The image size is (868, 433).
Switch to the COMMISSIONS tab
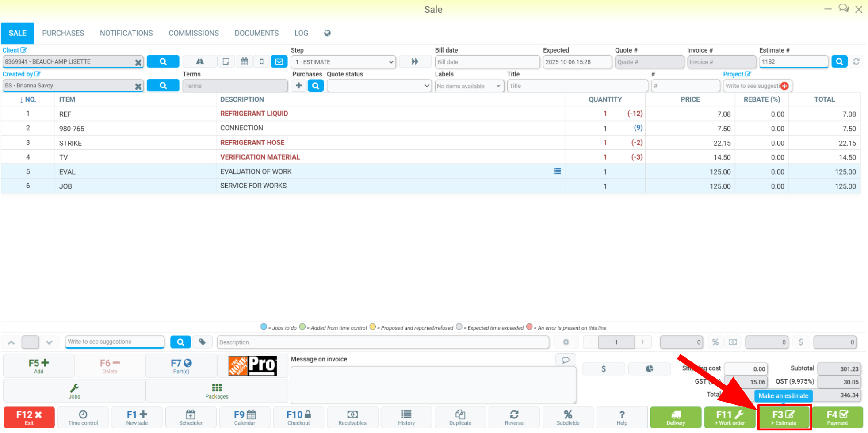(194, 33)
